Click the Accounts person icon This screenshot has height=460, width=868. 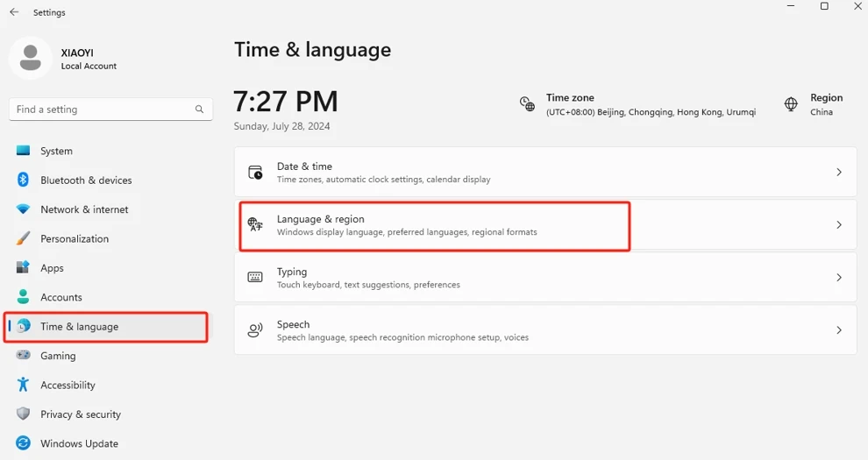pyautogui.click(x=23, y=297)
